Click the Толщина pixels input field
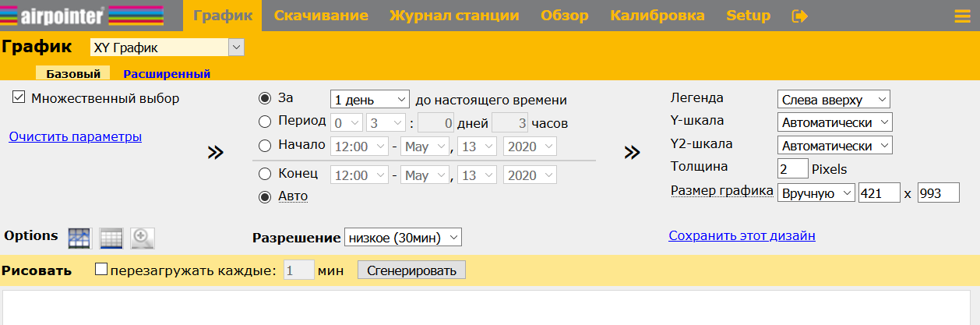Image resolution: width=980 pixels, height=325 pixels. [x=792, y=169]
